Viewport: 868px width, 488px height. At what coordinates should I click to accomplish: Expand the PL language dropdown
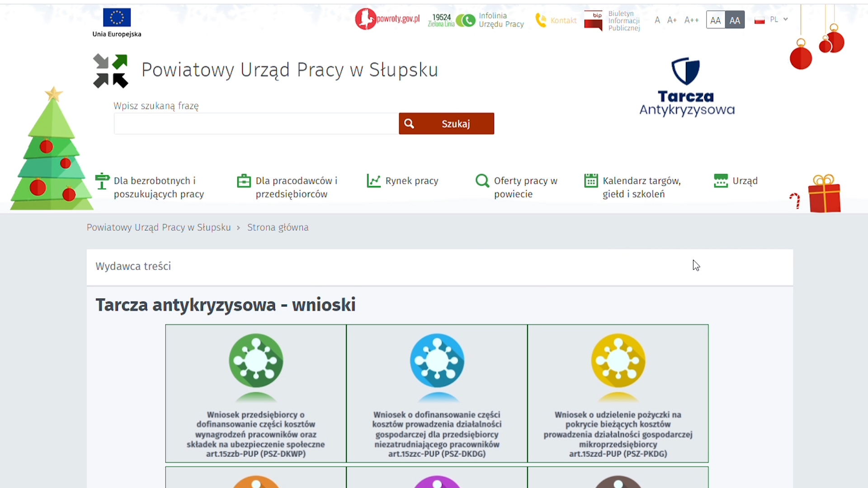point(780,19)
